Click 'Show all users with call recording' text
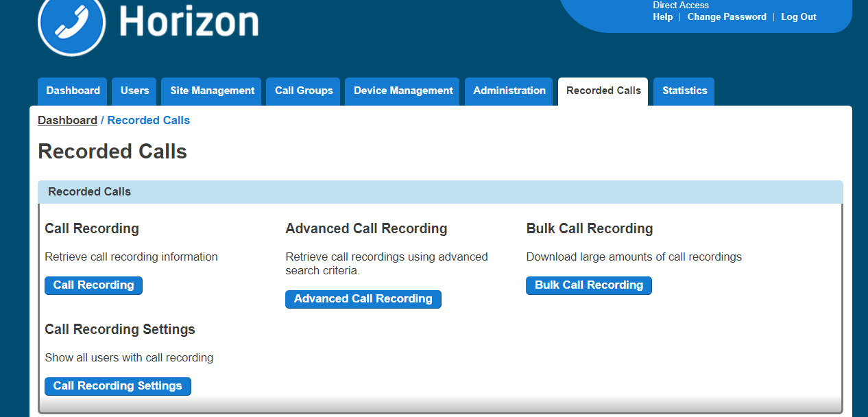The height and width of the screenshot is (417, 868). 129,358
